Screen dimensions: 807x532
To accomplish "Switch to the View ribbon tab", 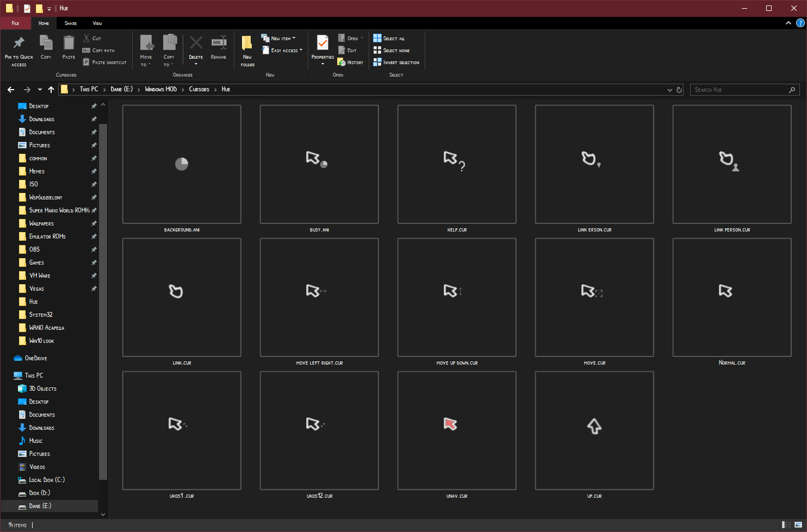I will coord(97,23).
